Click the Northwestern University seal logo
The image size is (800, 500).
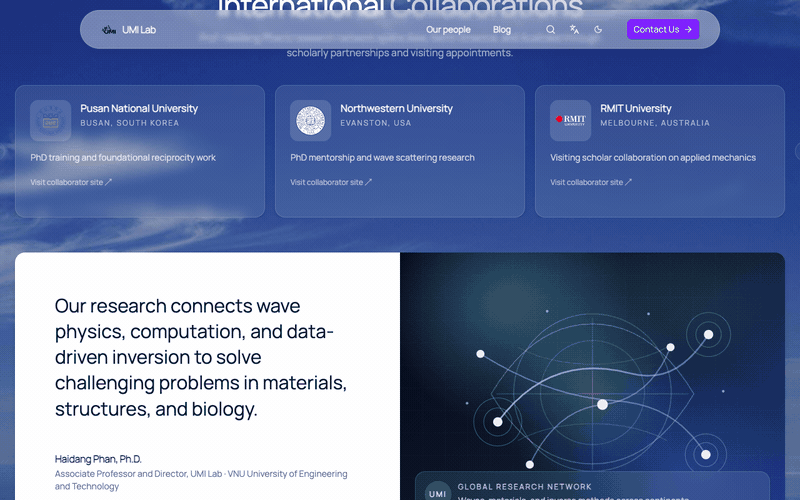310,121
